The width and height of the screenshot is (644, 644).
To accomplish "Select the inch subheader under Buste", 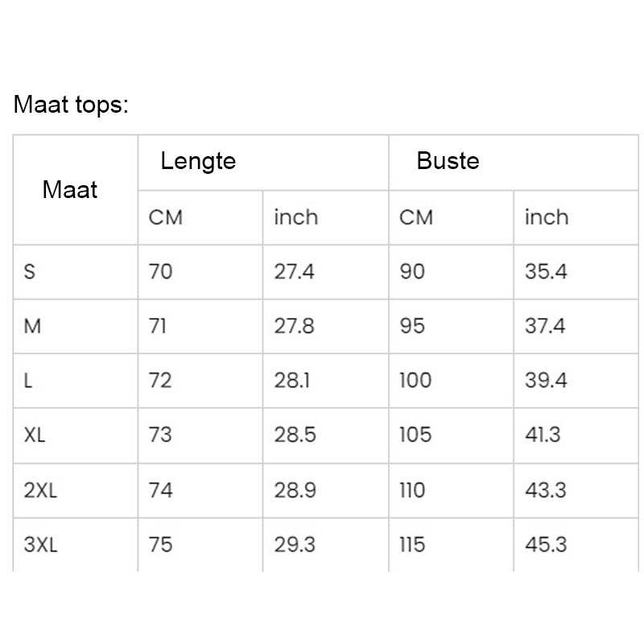I will click(x=546, y=217).
